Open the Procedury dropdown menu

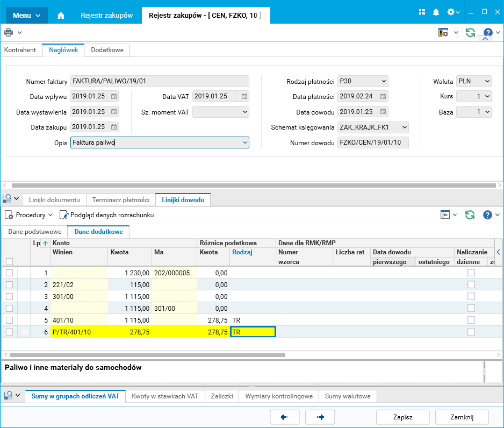pyautogui.click(x=30, y=215)
